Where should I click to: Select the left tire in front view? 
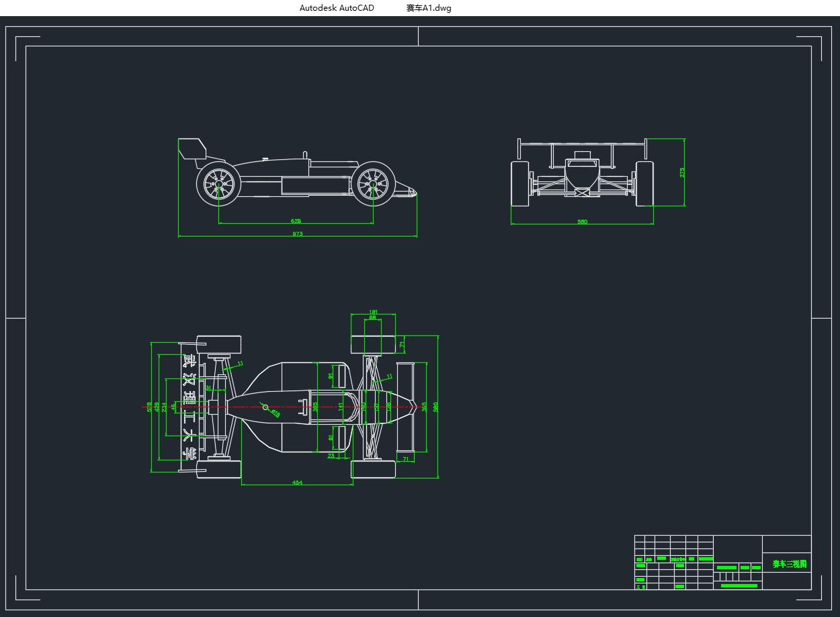tap(519, 183)
